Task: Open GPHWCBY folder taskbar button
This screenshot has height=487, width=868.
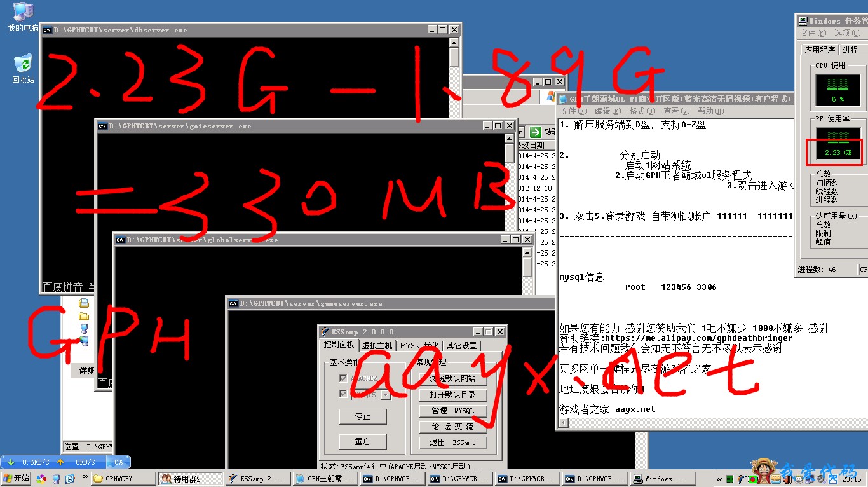Action: tap(124, 479)
